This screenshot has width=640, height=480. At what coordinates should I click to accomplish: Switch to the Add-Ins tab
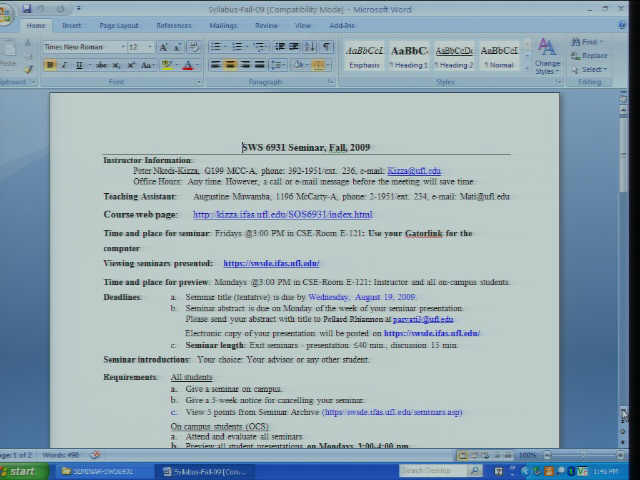(342, 25)
